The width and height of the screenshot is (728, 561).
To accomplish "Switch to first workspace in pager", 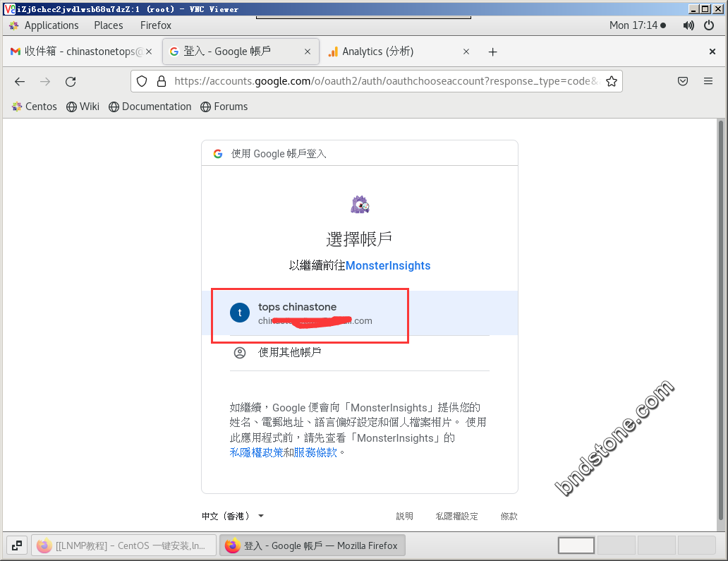I will 576,545.
